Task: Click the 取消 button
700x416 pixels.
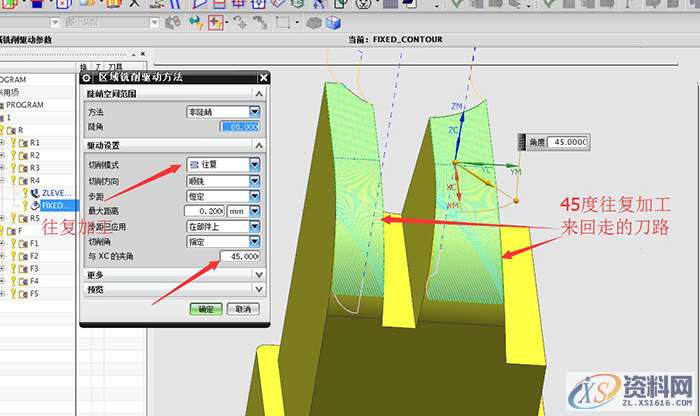Action: click(x=240, y=310)
